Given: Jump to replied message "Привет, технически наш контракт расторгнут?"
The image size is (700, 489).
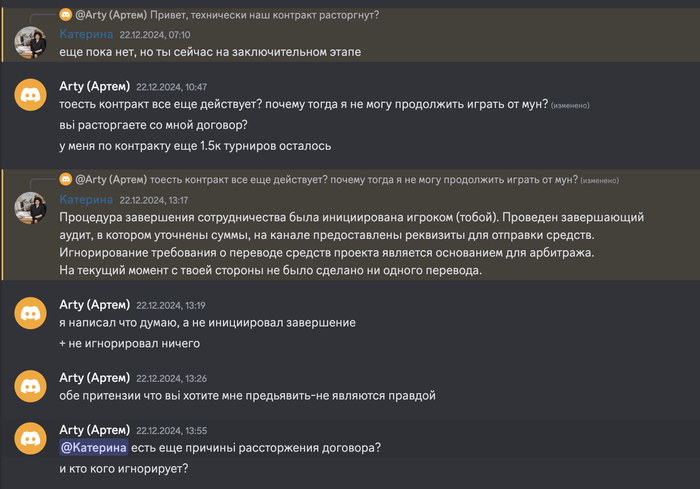Looking at the screenshot, I should click(265, 15).
